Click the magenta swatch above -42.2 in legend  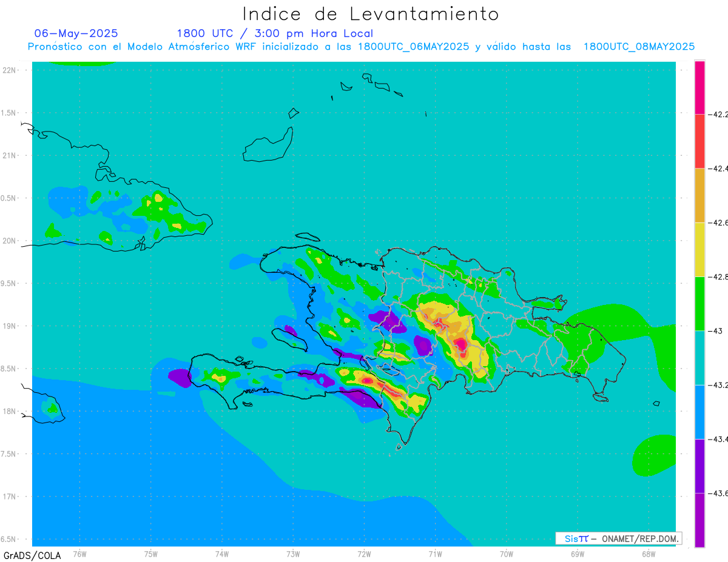(699, 87)
